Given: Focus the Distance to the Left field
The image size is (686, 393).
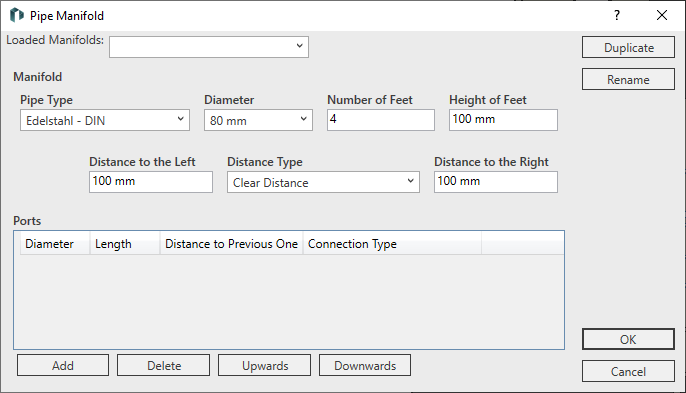Looking at the screenshot, I should [151, 182].
